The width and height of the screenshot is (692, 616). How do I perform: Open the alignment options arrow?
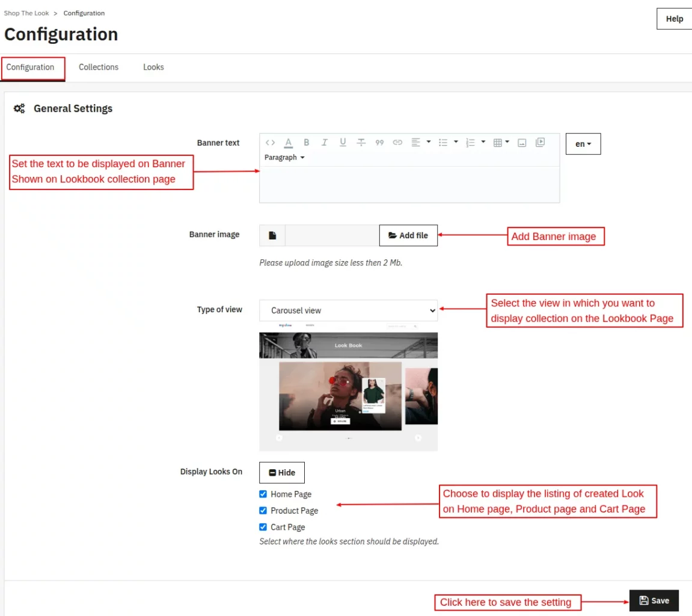[x=429, y=142]
